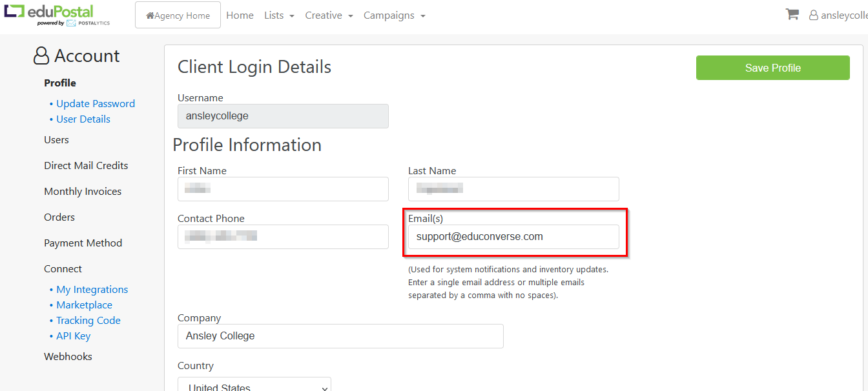Select the Country dropdown
Screen dimensions: 868x391
pyautogui.click(x=254, y=385)
